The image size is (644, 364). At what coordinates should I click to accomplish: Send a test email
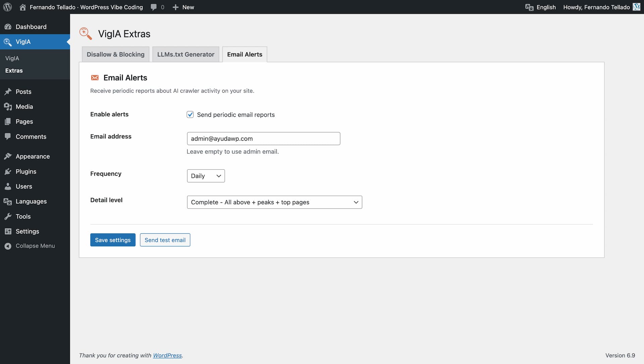[165, 240]
